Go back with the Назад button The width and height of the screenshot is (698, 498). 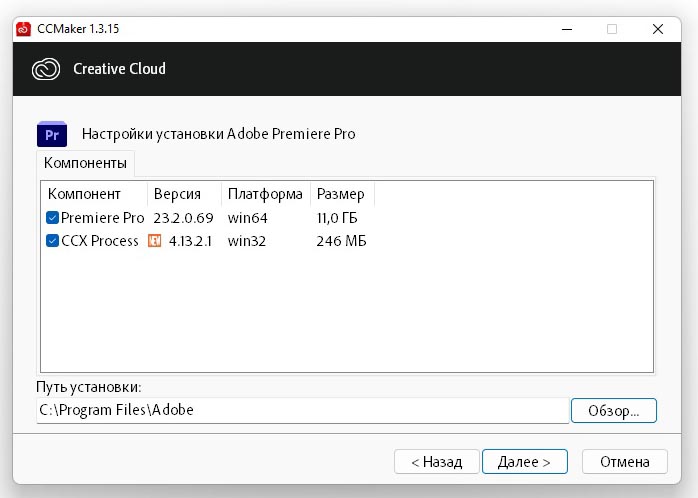point(437,462)
